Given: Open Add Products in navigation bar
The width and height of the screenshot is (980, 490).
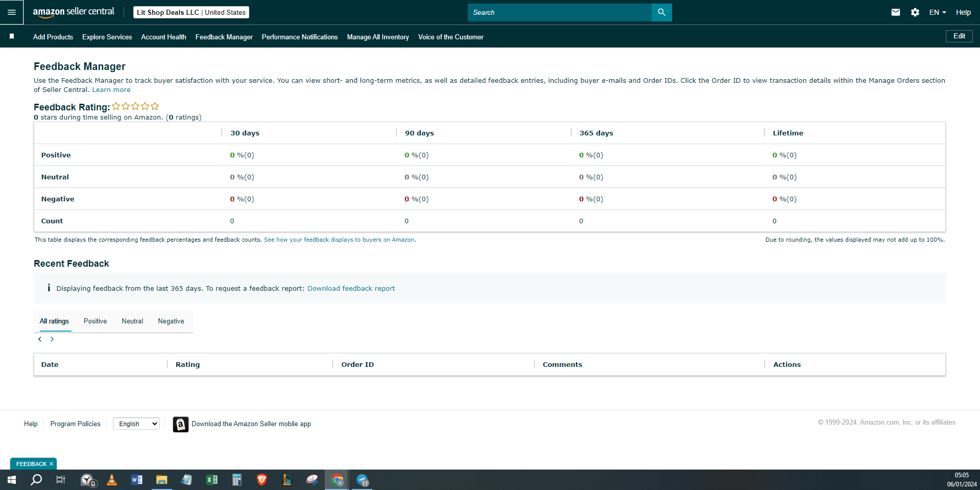Looking at the screenshot, I should click(x=53, y=37).
